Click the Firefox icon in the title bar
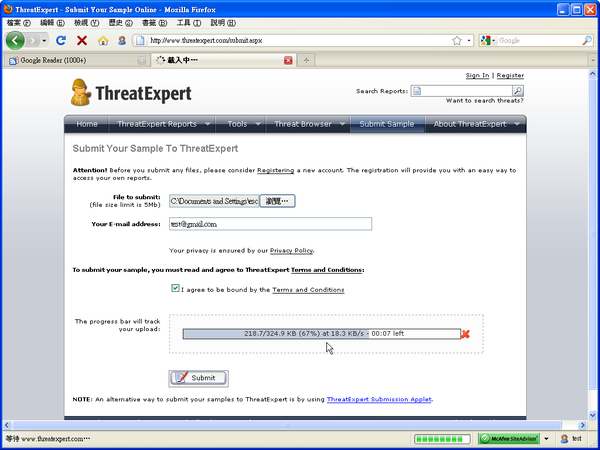 point(8,9)
